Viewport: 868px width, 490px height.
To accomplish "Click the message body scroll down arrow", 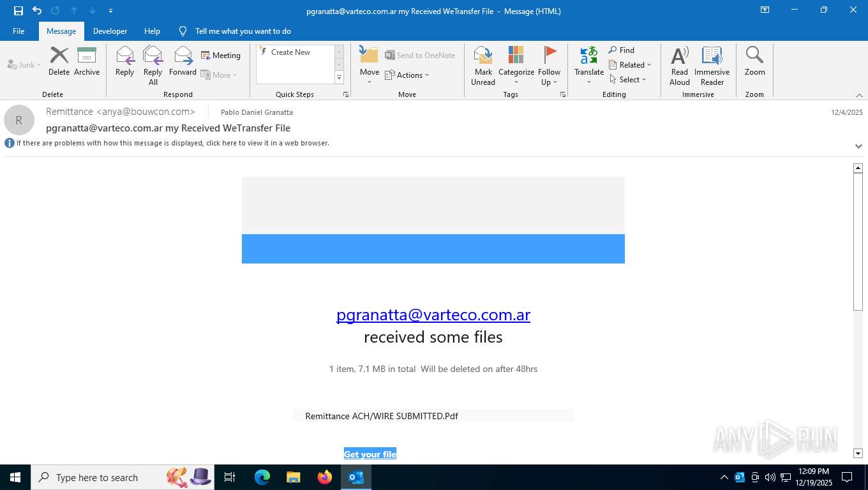I will (858, 454).
